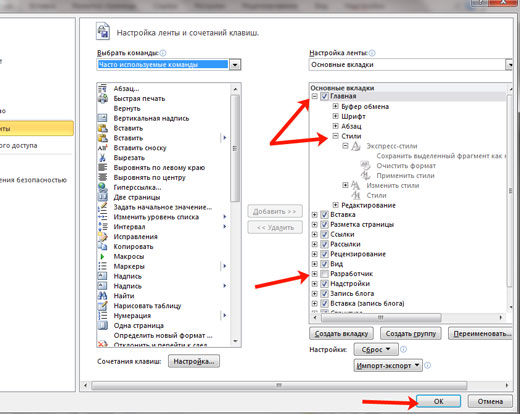
Task: Collapse the Стили group in the tree
Action: point(336,136)
